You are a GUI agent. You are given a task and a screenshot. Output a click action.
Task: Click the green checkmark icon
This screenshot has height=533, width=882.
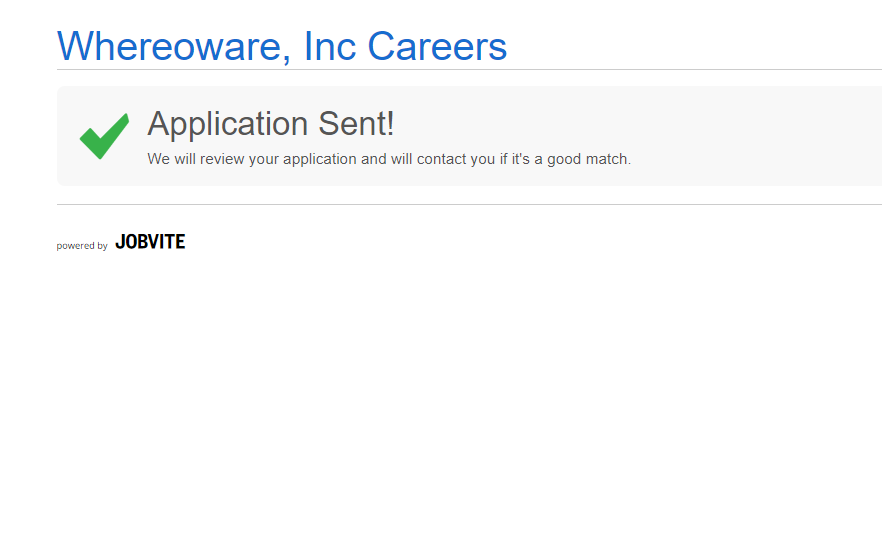(x=104, y=136)
